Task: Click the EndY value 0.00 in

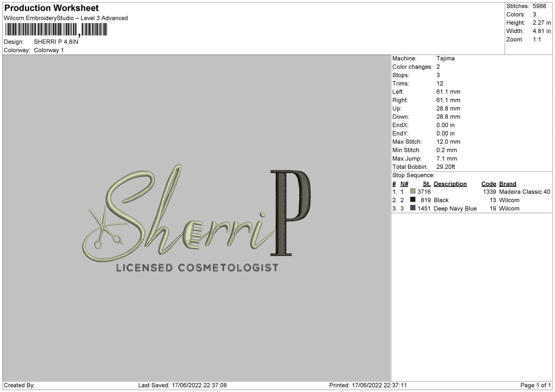Action: coord(446,134)
